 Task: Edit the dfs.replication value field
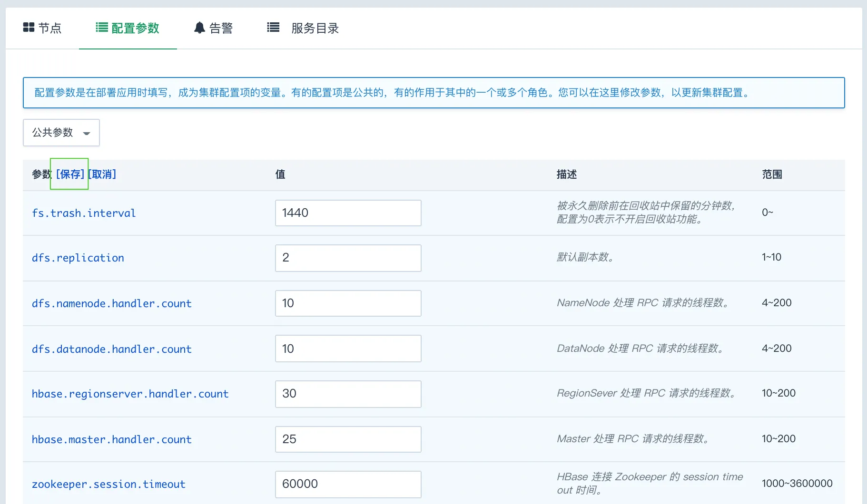[348, 258]
